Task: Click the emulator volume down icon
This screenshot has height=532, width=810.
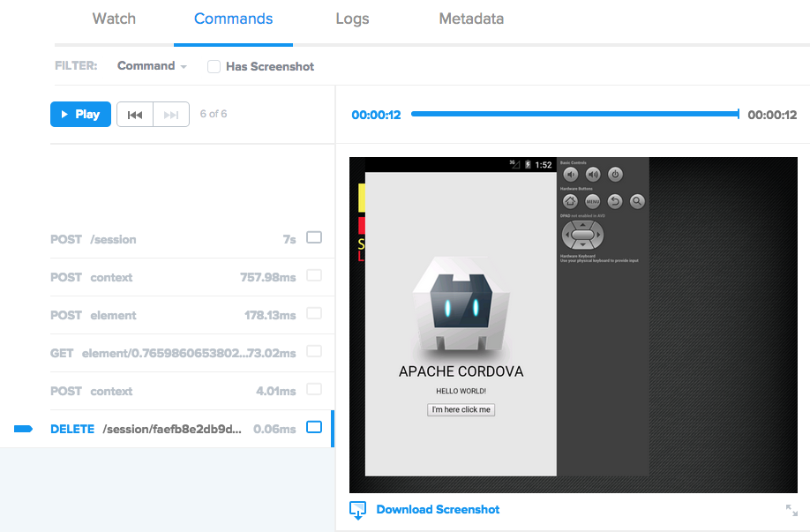Action: (x=571, y=175)
